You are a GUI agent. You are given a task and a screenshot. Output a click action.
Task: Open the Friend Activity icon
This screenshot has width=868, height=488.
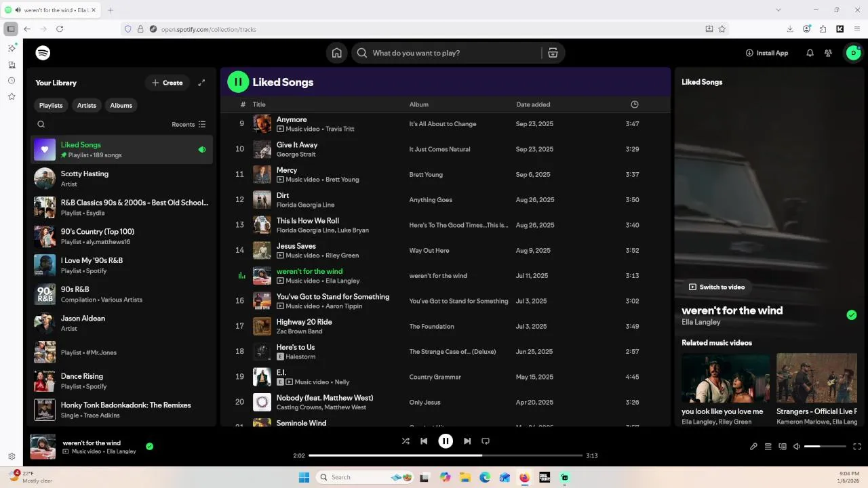828,53
